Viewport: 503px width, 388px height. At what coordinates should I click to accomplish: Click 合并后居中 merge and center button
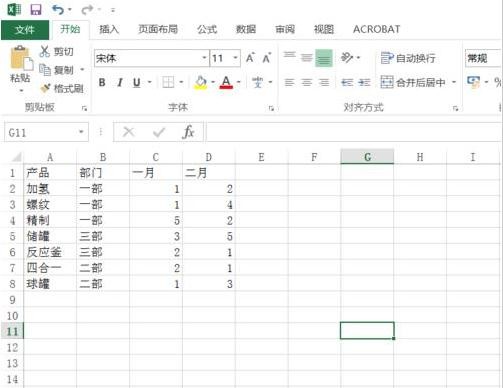click(x=413, y=82)
